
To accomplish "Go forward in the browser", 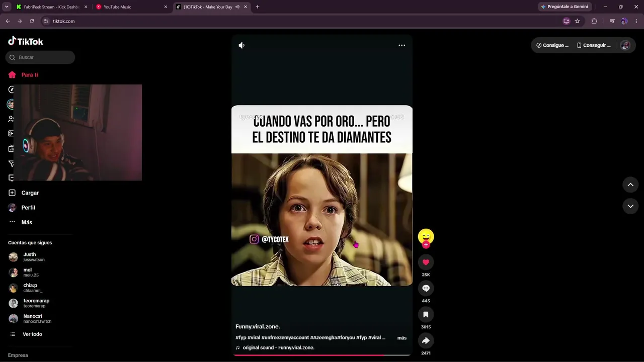I will pyautogui.click(x=20, y=21).
